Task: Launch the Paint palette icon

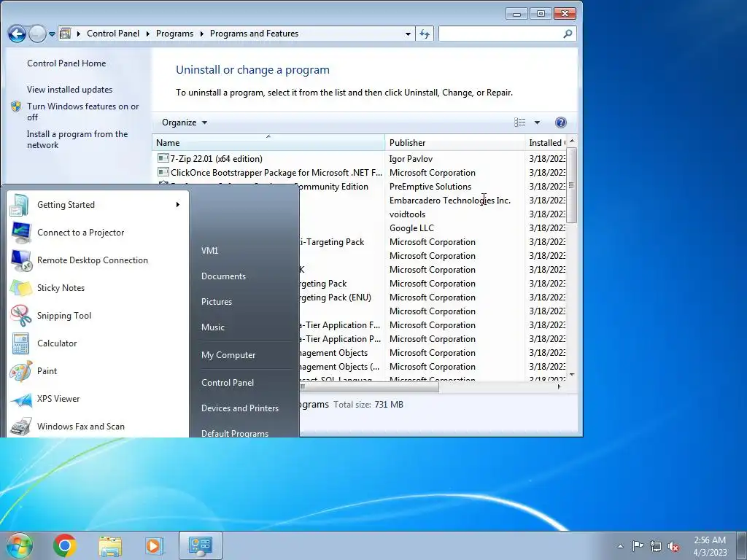Action: 20,371
